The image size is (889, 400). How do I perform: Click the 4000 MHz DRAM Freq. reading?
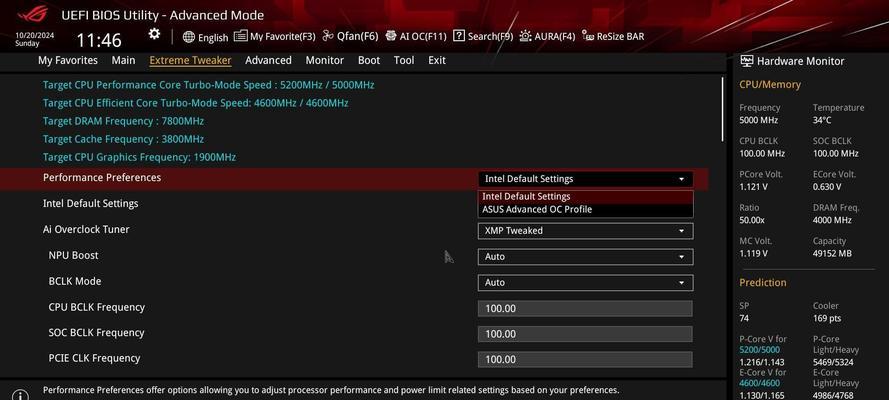pyautogui.click(x=832, y=220)
